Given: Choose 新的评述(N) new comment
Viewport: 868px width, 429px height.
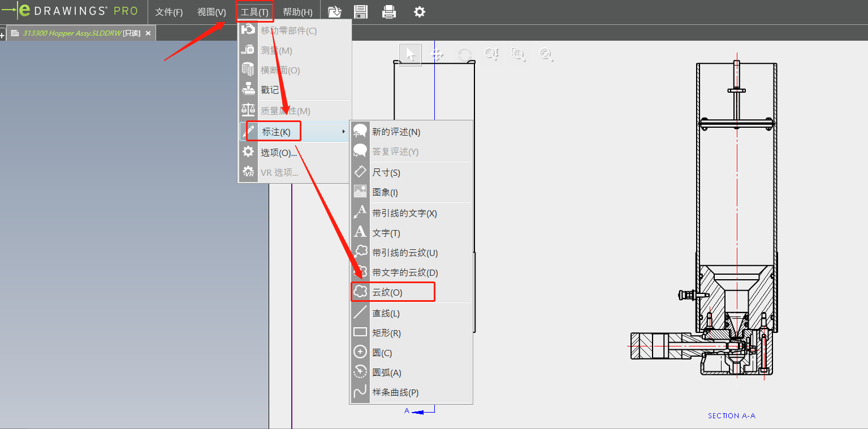Looking at the screenshot, I should point(396,132).
